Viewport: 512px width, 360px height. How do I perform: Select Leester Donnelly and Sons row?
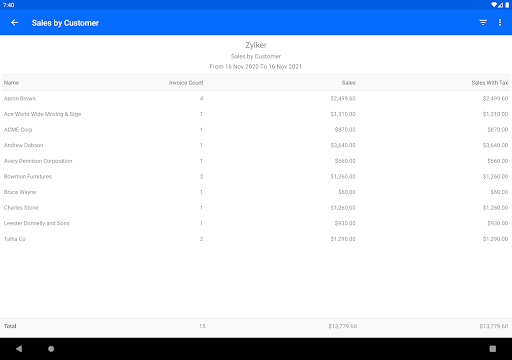(x=256, y=223)
